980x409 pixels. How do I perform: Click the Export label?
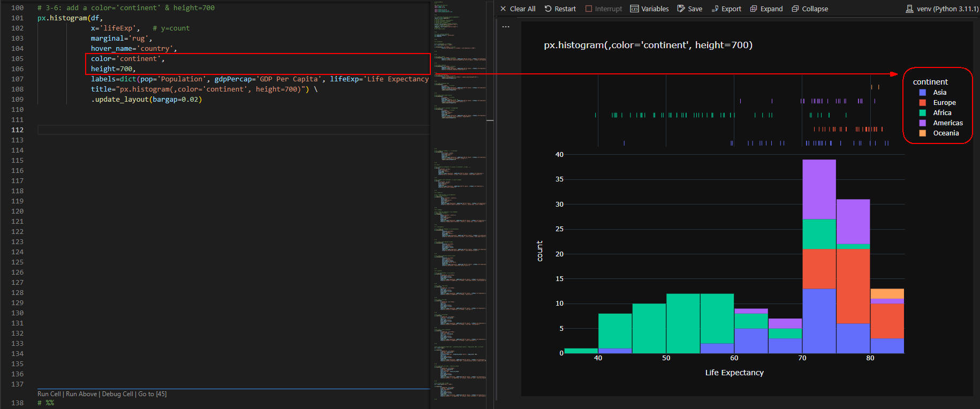point(731,9)
